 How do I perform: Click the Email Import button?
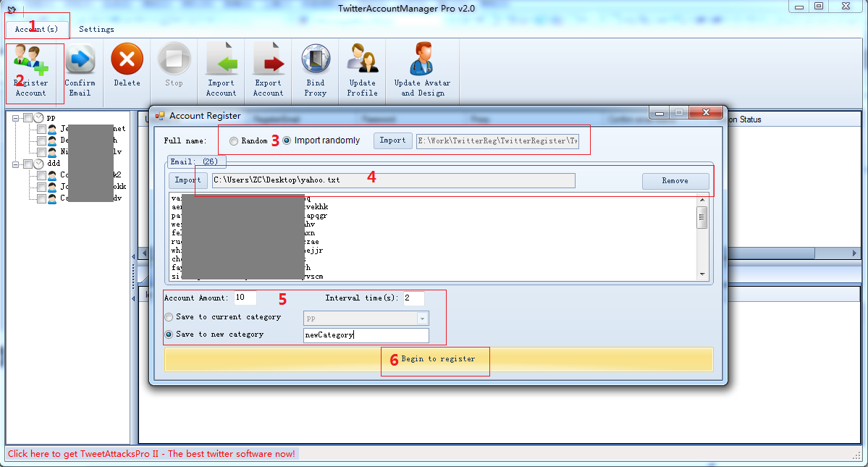187,180
